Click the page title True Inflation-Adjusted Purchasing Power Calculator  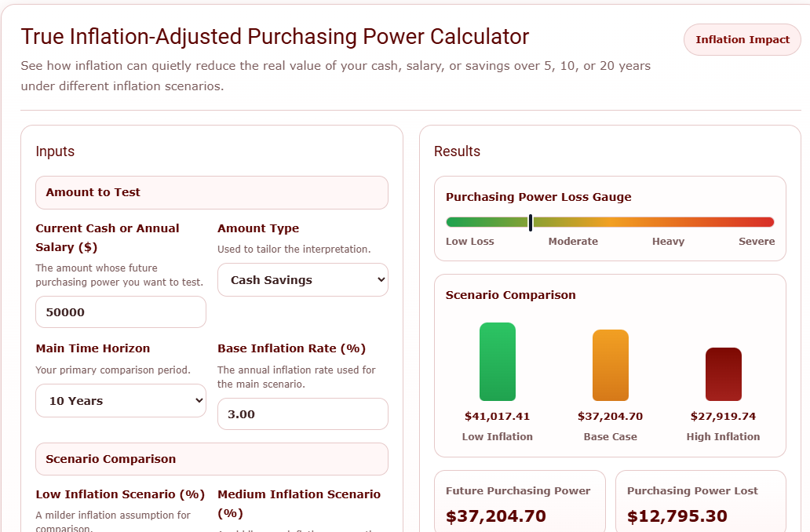pos(275,37)
